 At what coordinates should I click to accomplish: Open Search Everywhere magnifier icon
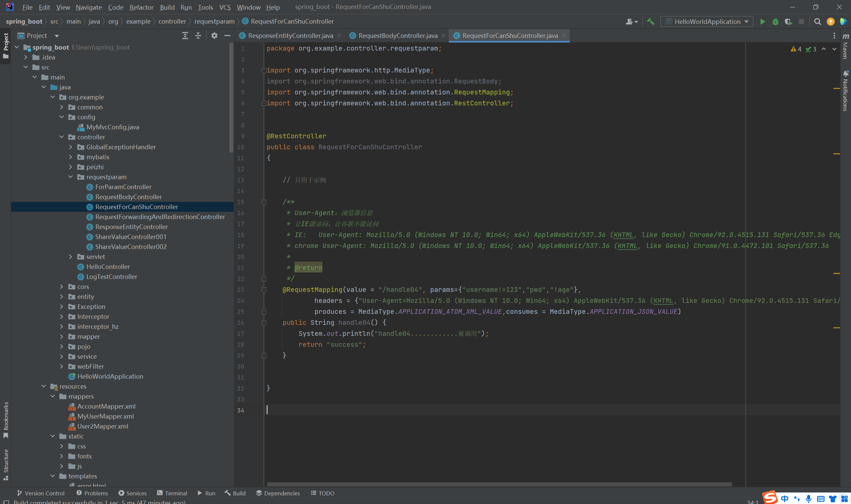(817, 22)
